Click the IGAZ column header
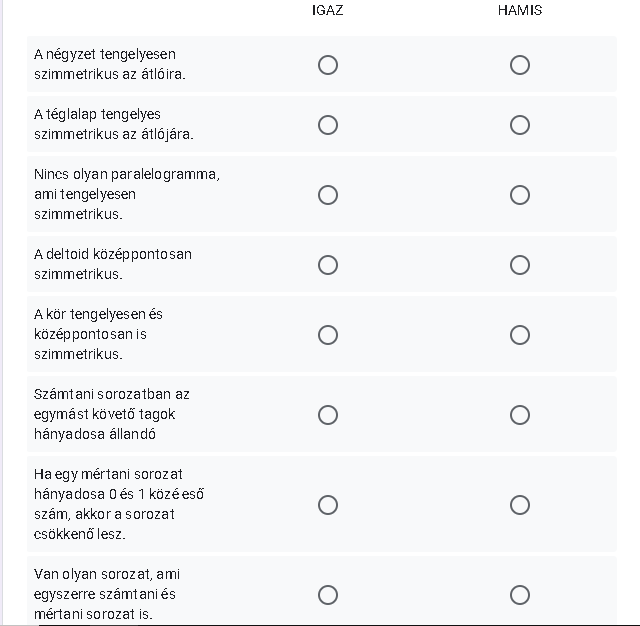Image resolution: width=640 pixels, height=626 pixels. click(327, 11)
